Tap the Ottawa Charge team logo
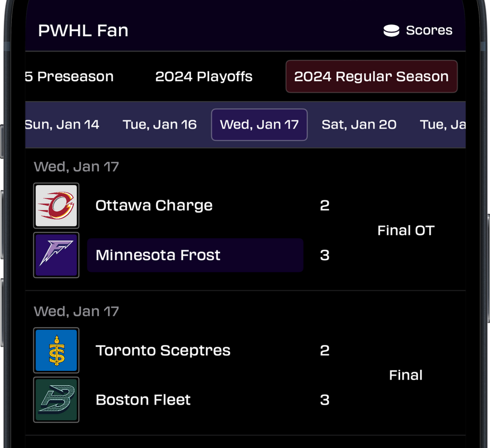The image size is (490, 448). [x=56, y=206]
